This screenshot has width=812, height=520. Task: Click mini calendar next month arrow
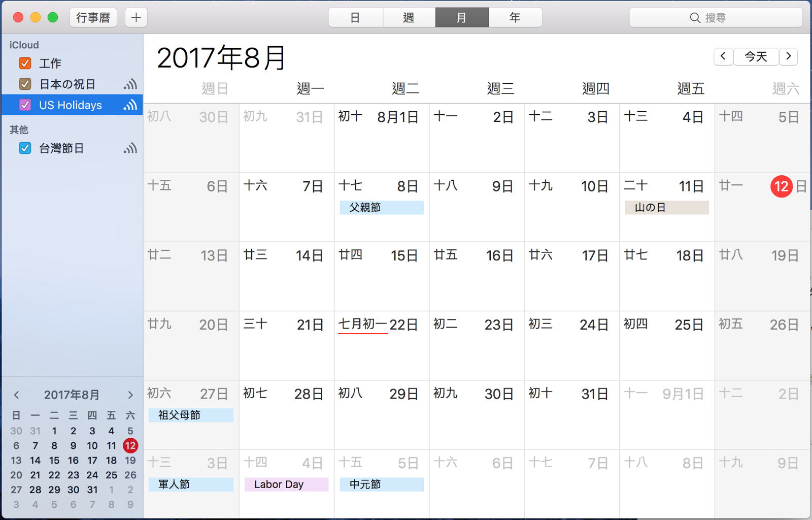pyautogui.click(x=130, y=395)
